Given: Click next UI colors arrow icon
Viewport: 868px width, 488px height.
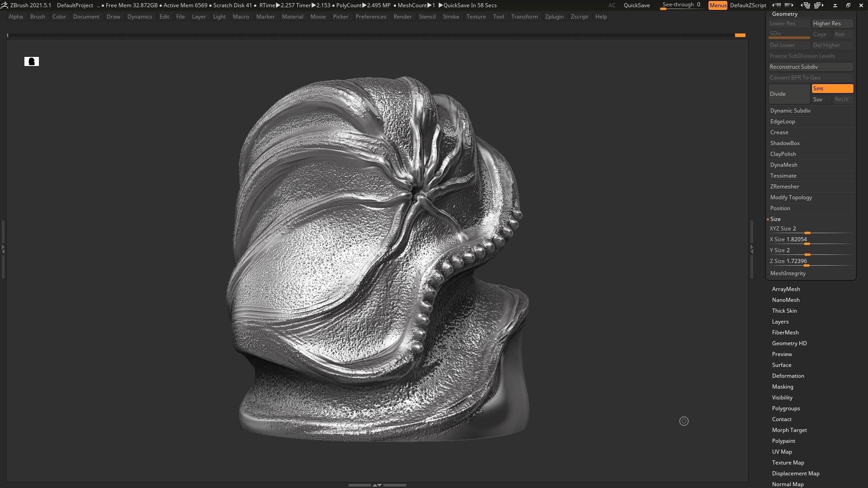Looking at the screenshot, I should coord(789,5).
